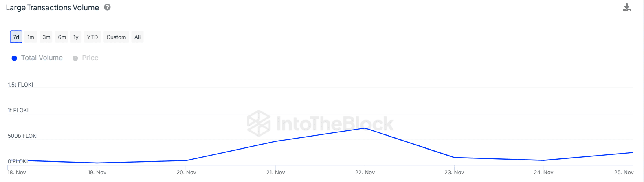This screenshot has height=182, width=644.
Task: Toggle the Price series visibility
Action: (x=90, y=58)
